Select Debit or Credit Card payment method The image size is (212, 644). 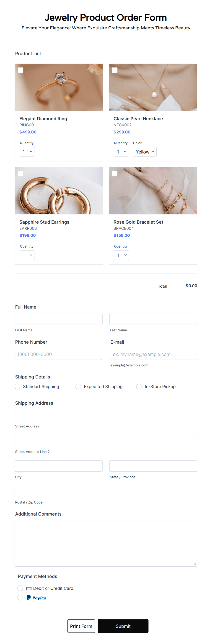click(x=20, y=588)
